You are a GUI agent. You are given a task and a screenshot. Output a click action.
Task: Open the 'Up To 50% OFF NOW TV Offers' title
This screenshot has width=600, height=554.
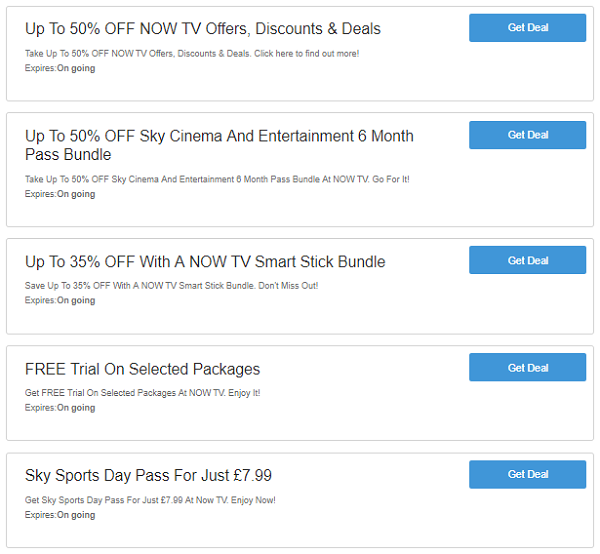[203, 29]
